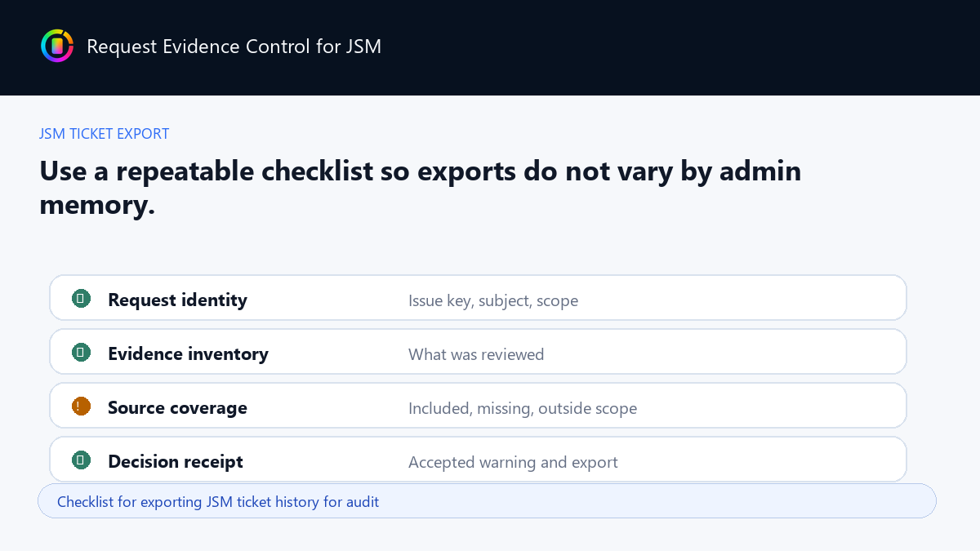The height and width of the screenshot is (551, 980).
Task: Click the Decision receipt green status icon
Action: pyautogui.click(x=81, y=460)
